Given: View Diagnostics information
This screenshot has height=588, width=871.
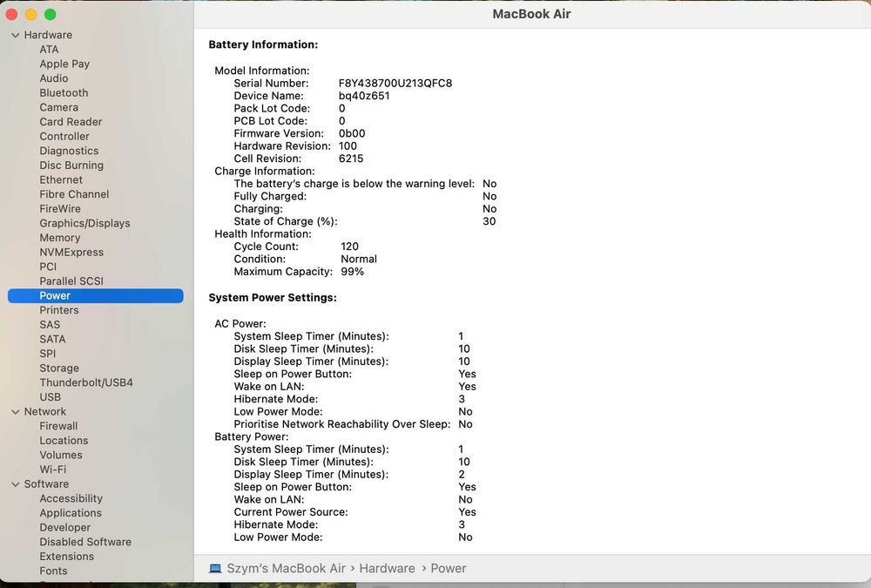Looking at the screenshot, I should [69, 151].
